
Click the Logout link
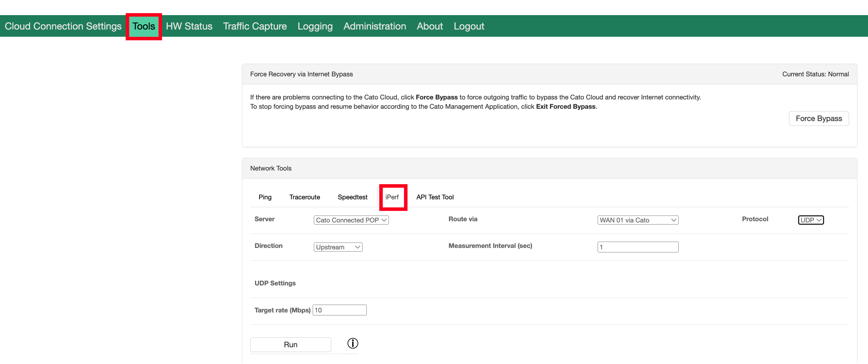[468, 26]
